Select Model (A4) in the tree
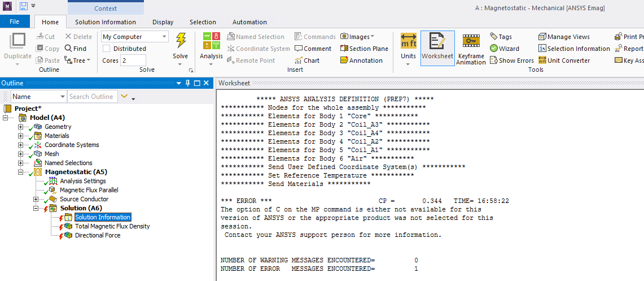The image size is (644, 281). point(47,118)
